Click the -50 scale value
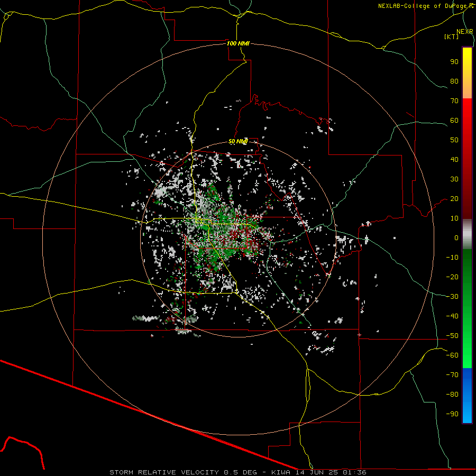Image resolution: width=476 pixels, height=476 pixels. coord(452,336)
